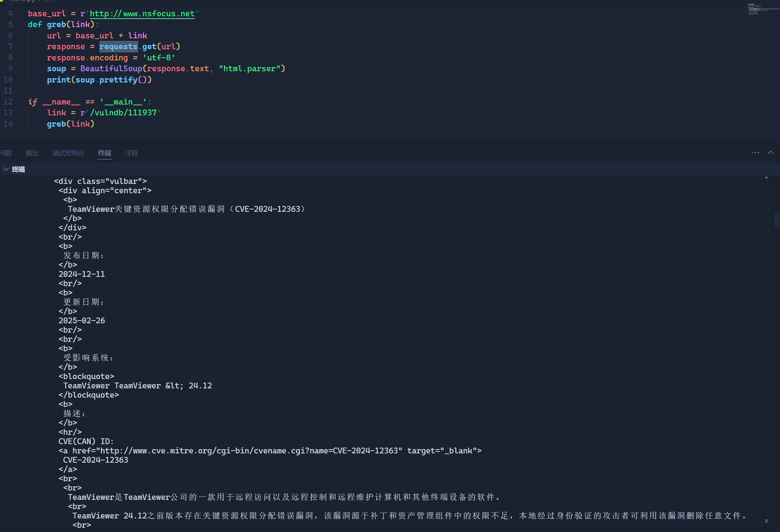Click line number 12 in gutter

8,102
